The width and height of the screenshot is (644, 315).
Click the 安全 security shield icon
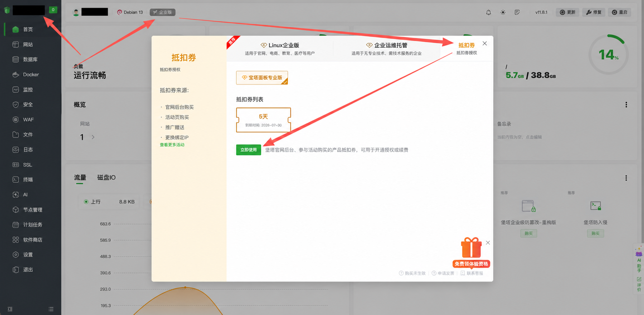[x=15, y=105]
